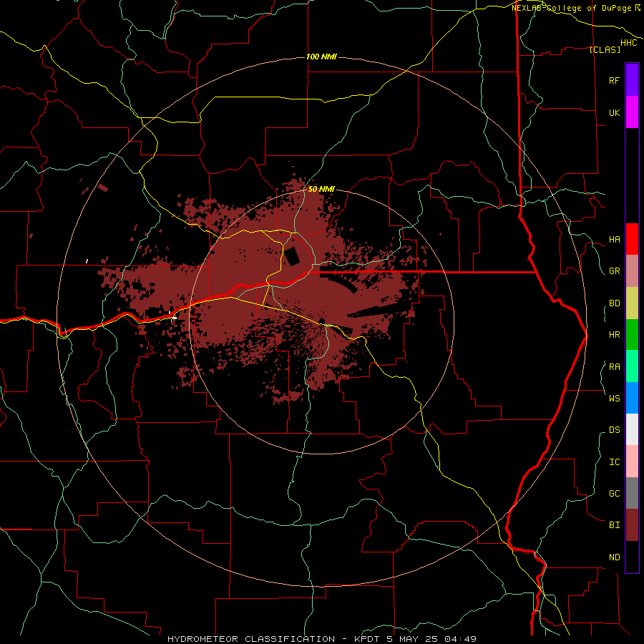This screenshot has height=644, width=644.
Task: Click the GC legend label
Action: point(614,494)
